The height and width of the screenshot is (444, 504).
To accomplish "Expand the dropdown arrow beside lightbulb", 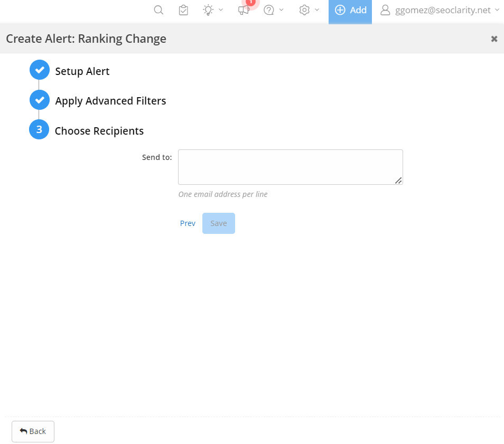I will click(x=221, y=10).
